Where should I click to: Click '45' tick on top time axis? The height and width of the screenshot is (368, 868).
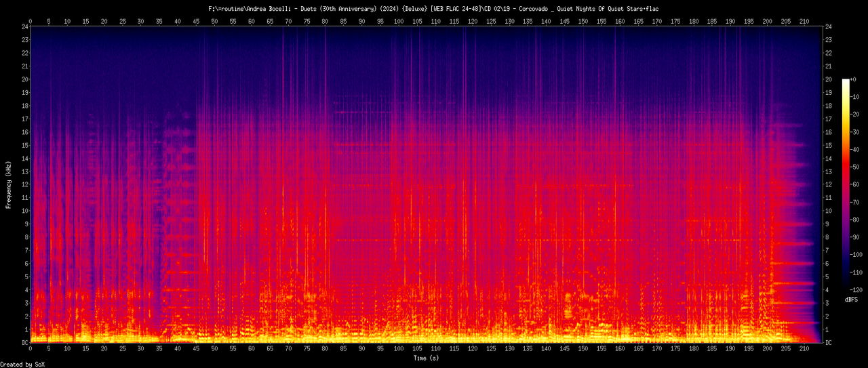click(196, 21)
